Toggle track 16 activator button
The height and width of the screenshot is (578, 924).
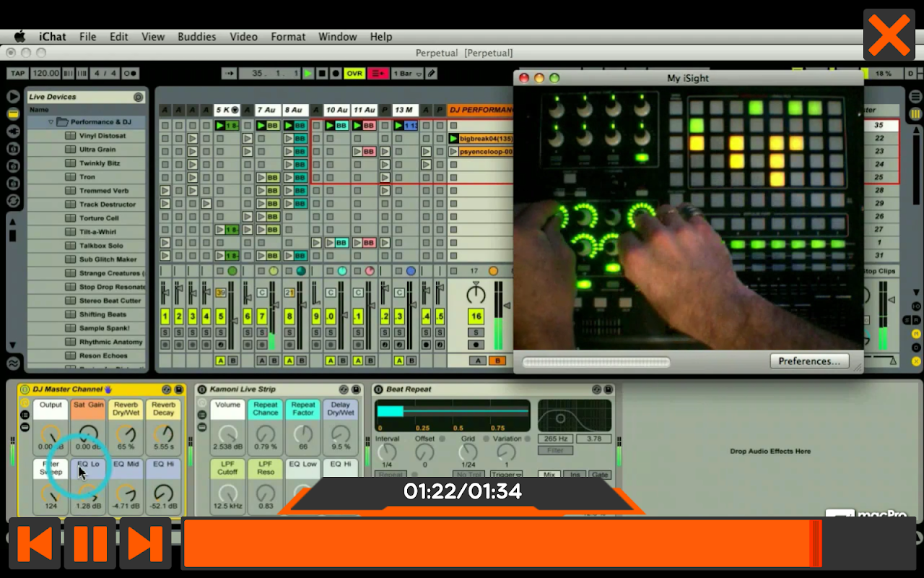point(476,317)
